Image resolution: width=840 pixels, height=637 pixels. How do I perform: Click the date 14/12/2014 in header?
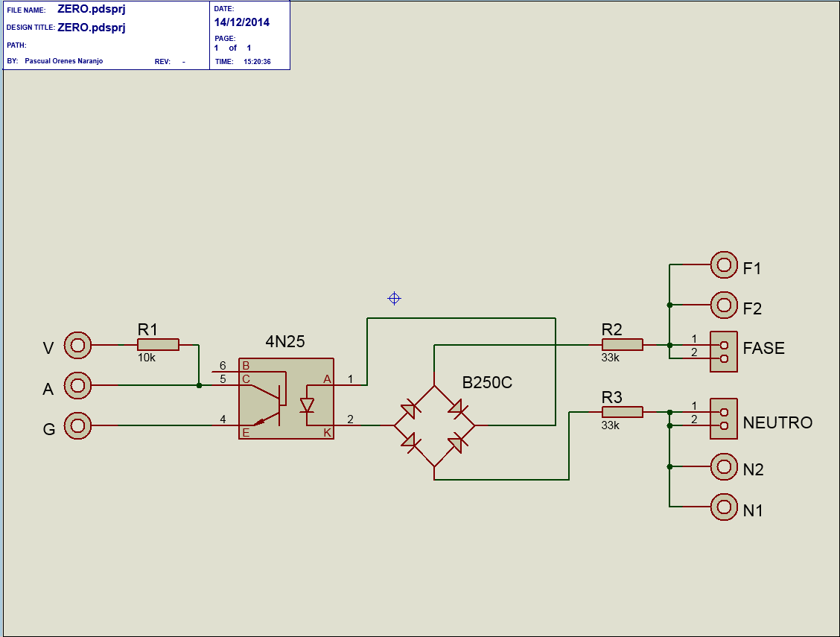[241, 22]
